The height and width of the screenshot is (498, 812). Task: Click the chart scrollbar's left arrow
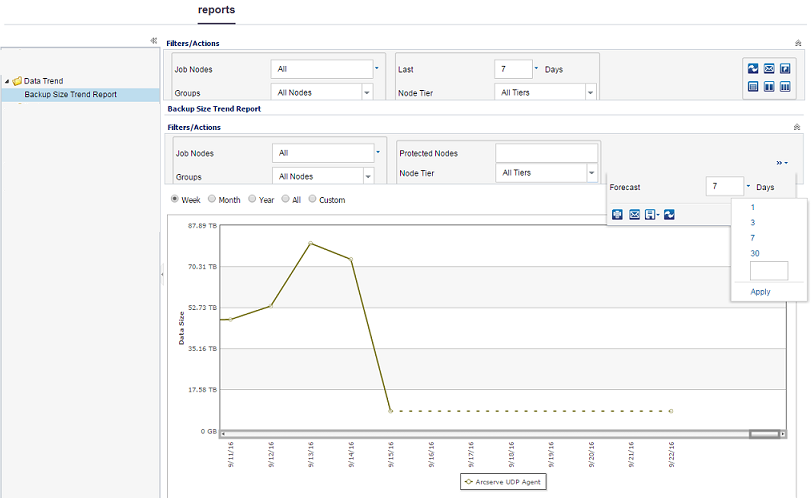(223, 434)
